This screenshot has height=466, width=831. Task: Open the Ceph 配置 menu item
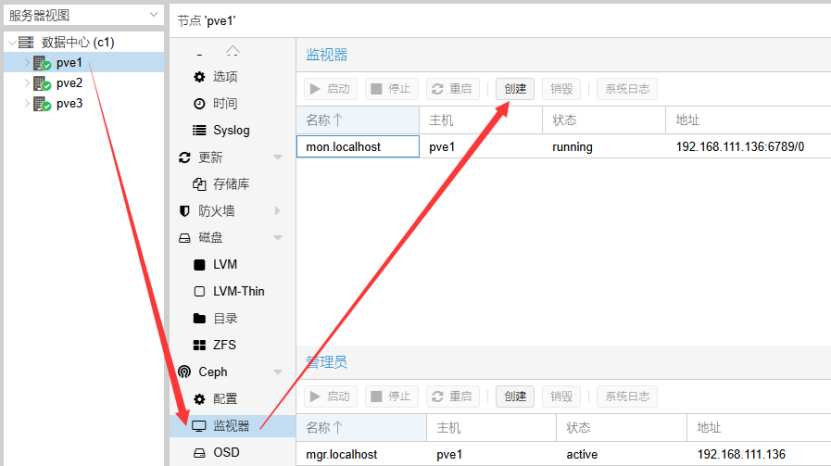coord(224,399)
